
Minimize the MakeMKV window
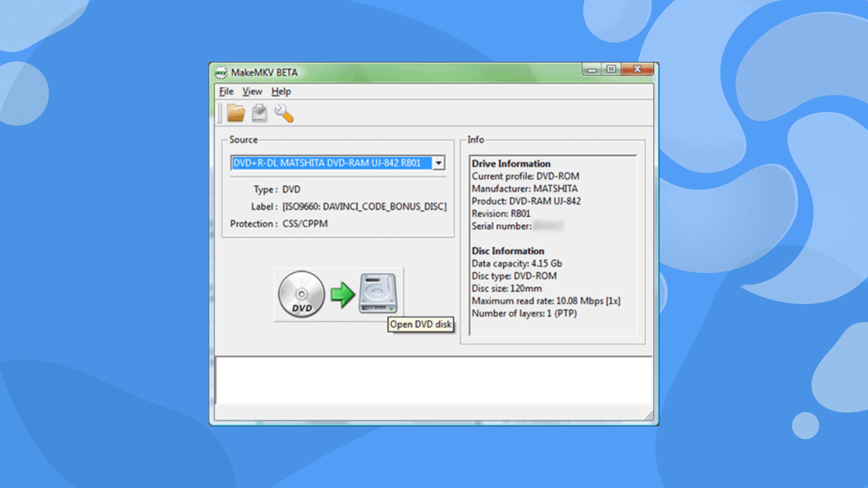(592, 69)
